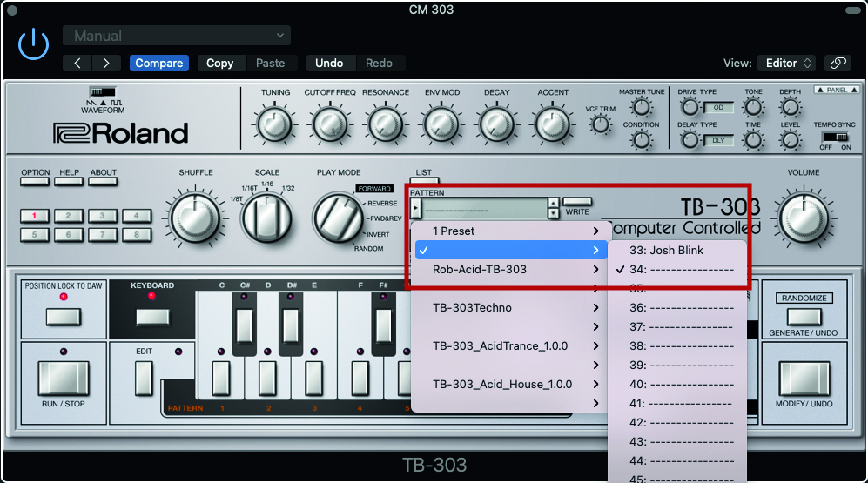Click the next preset arrow

106,63
